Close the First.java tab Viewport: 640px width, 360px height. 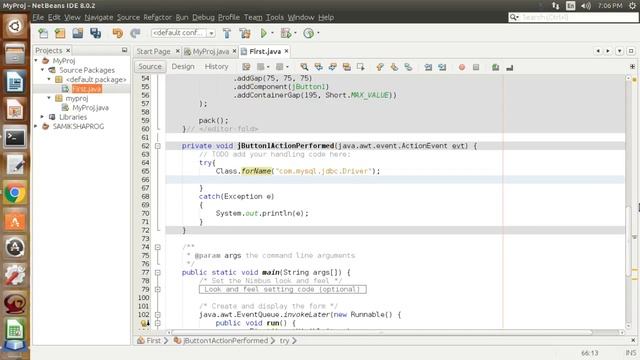tap(287, 51)
